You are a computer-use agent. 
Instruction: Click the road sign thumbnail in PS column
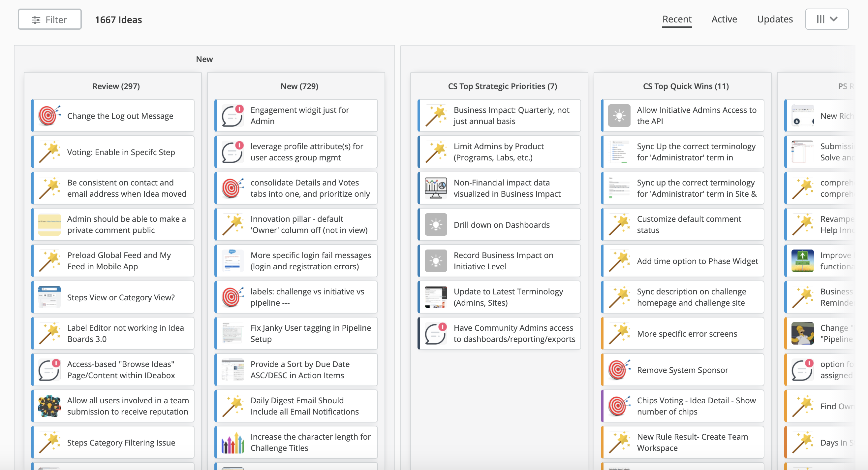[802, 261]
